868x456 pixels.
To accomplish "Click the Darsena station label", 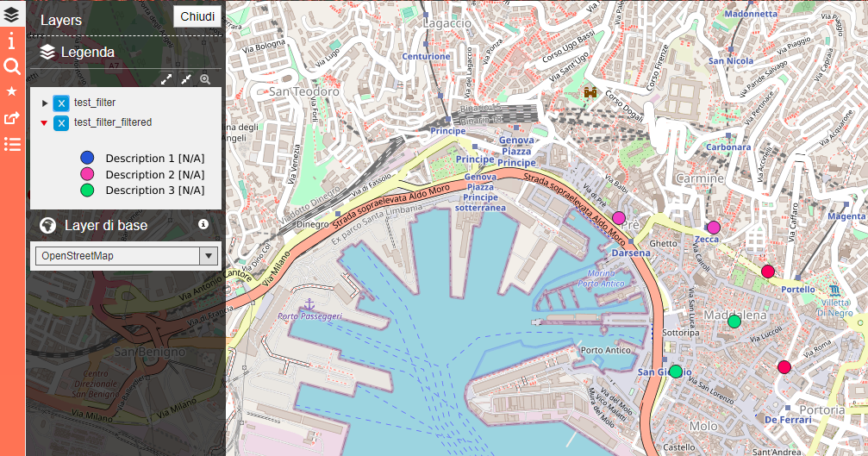I will point(631,253).
